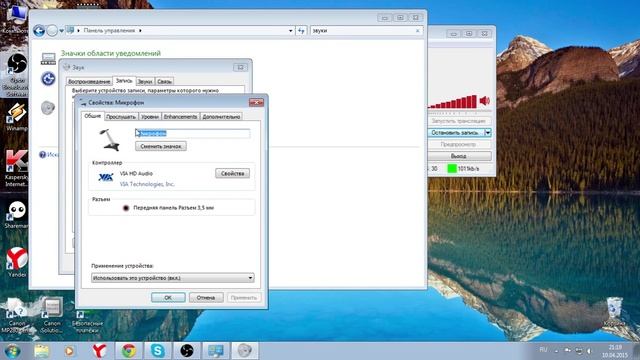Viewport: 640px width, 360px height.
Task: Expand the address bar history dropdown
Action: 290,31
